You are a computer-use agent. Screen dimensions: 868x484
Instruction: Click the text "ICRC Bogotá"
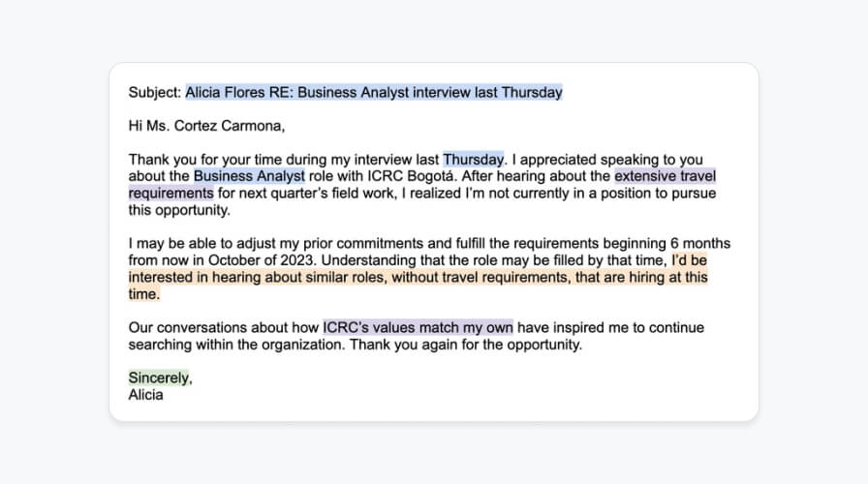pos(410,176)
